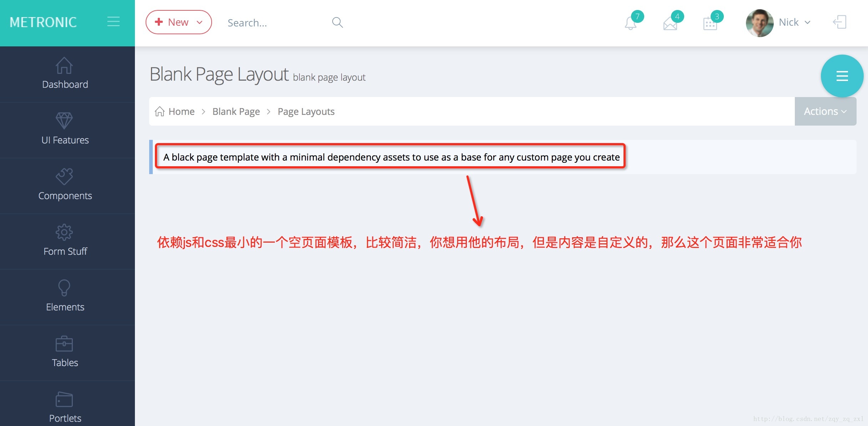Open the Tables sidebar item
This screenshot has width=868, height=426.
65,352
